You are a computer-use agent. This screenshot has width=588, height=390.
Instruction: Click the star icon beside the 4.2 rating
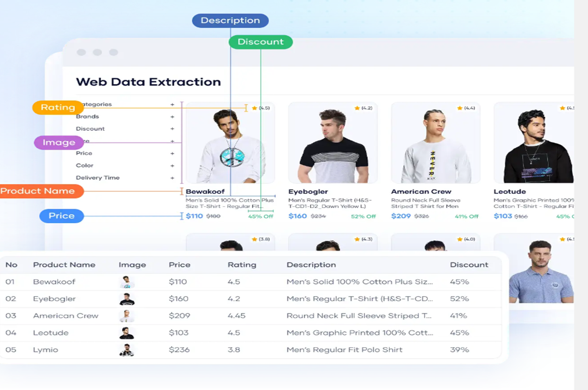click(x=357, y=108)
